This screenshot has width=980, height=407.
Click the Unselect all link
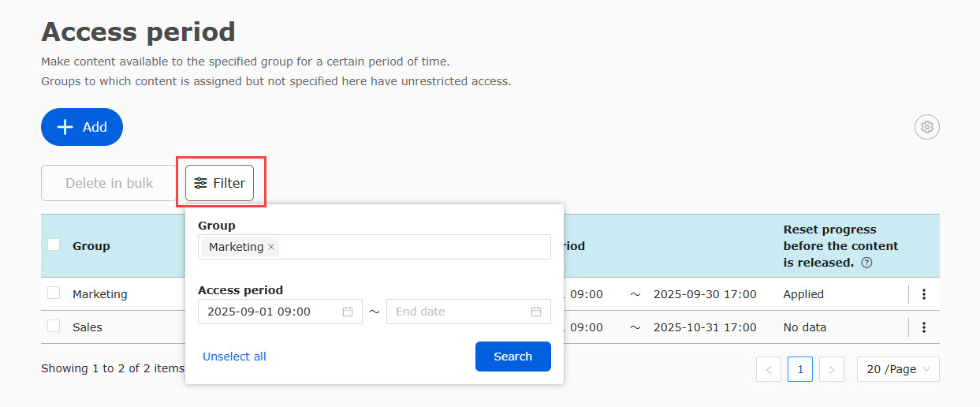(234, 357)
